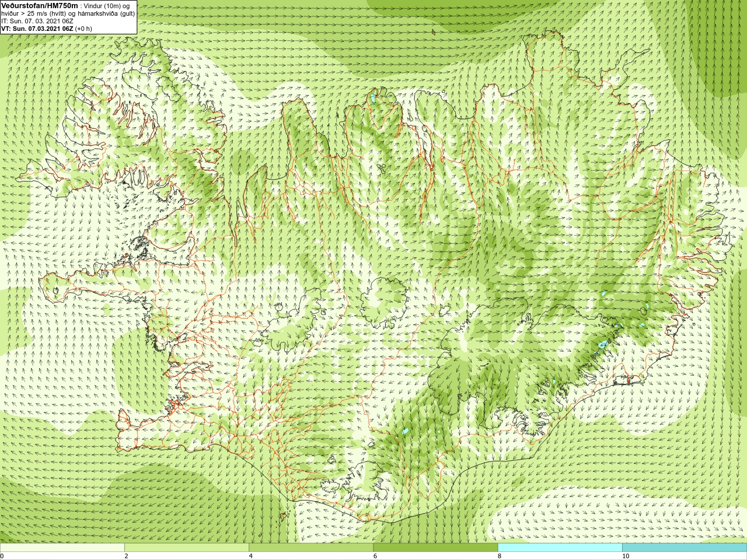Click the light cyan 8–10 legend swatch
This screenshot has width=747, height=560.
[560, 548]
